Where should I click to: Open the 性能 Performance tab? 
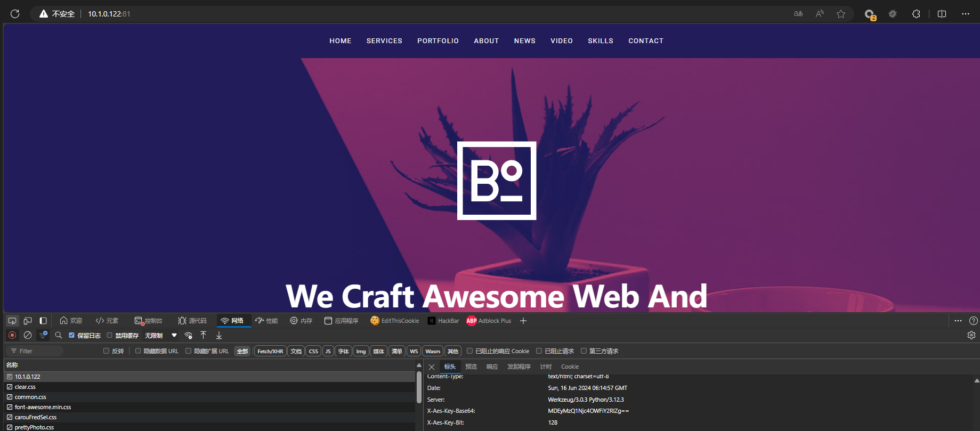click(266, 321)
